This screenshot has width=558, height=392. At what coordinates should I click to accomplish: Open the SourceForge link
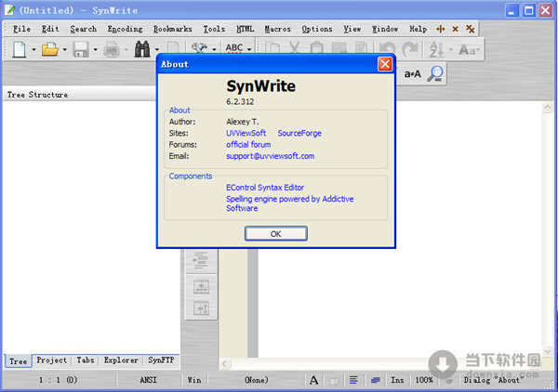click(x=299, y=133)
